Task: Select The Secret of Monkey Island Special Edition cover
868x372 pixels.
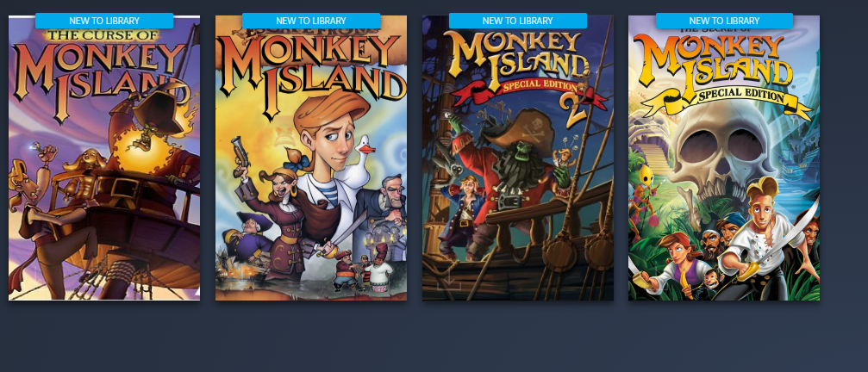Action: pyautogui.click(x=724, y=158)
